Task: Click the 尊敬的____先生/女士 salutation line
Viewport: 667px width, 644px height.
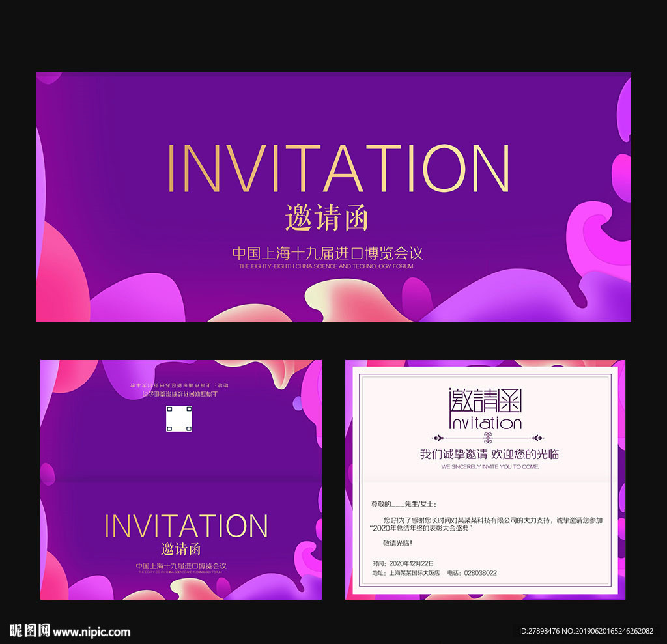Action: tap(404, 504)
